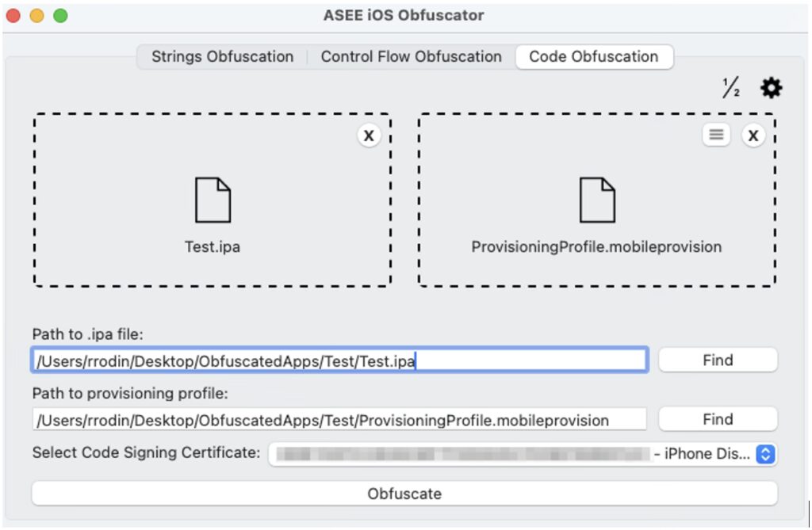Remove Test.ipa with its X button
The height and width of the screenshot is (530, 812).
click(369, 135)
